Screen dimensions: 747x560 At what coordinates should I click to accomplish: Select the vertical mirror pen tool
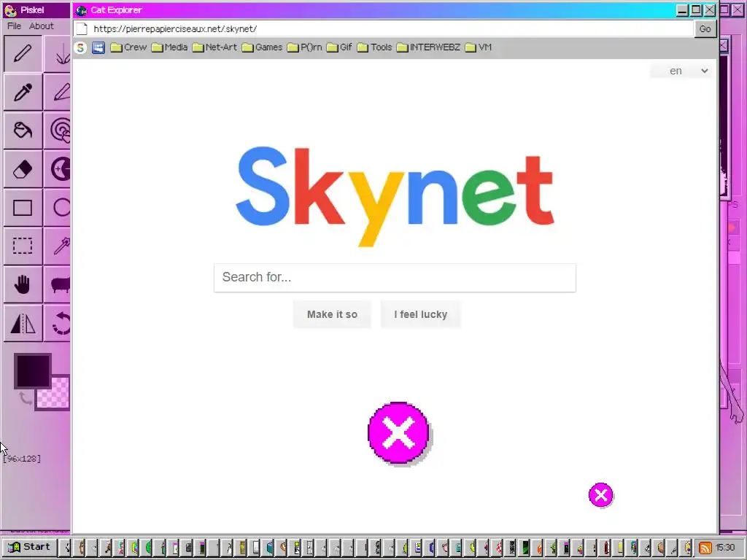click(57, 54)
